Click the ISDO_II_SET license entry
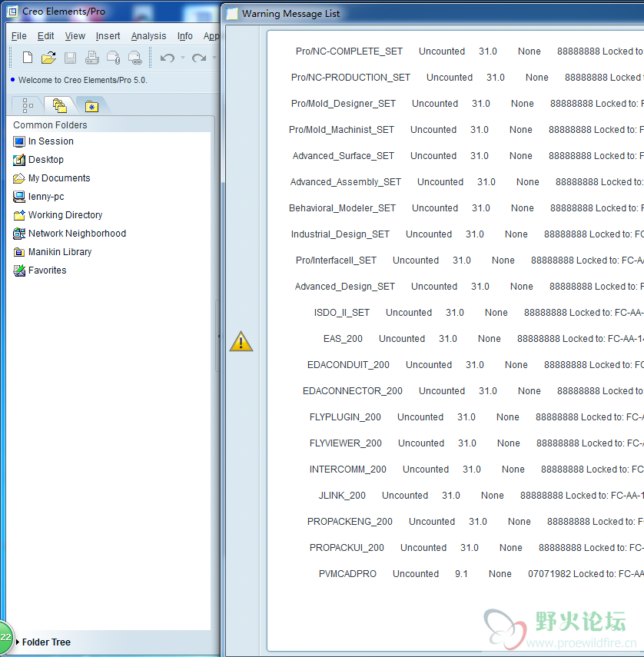Screen dimensions: 644x657 click(x=342, y=313)
